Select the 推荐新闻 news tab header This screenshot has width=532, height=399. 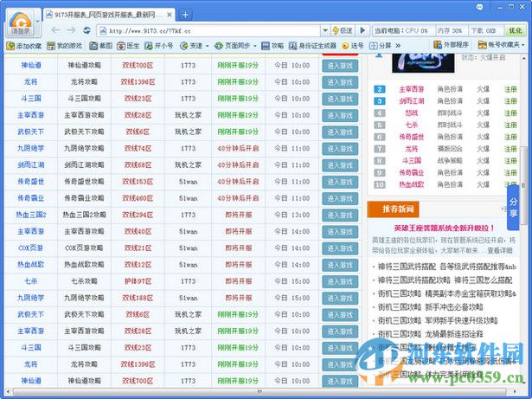393,209
